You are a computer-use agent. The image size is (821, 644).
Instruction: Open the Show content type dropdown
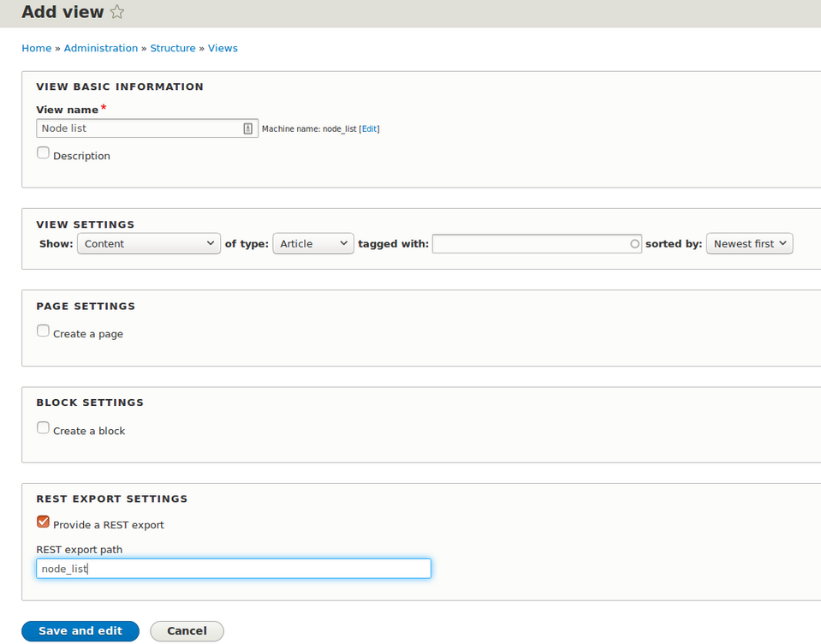148,243
